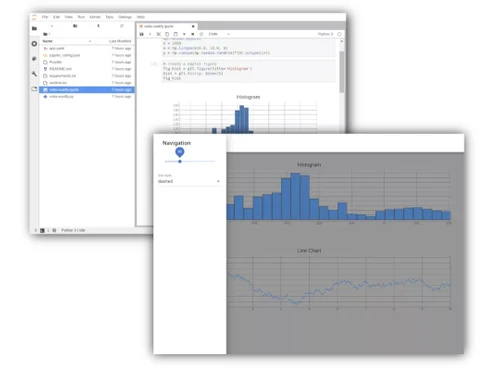Select highlighted voila-vuetify.ipynb file row

coord(87,90)
